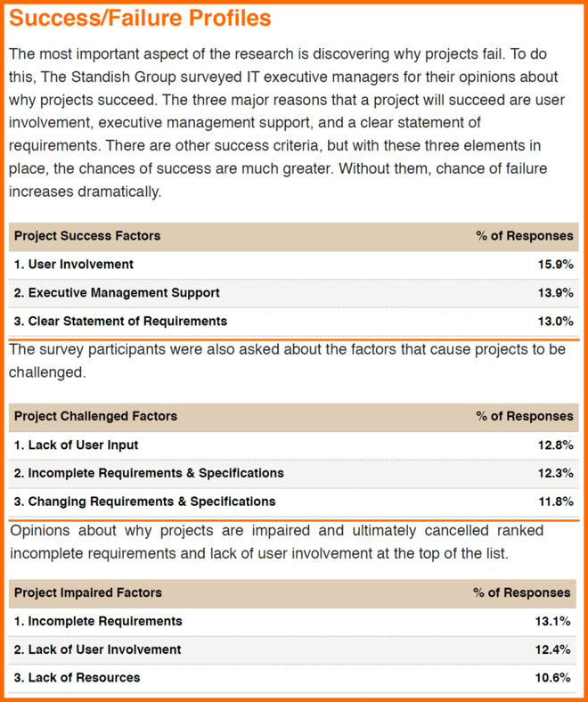Click the 12.8% response value
This screenshot has width=588, height=702.
point(555,445)
